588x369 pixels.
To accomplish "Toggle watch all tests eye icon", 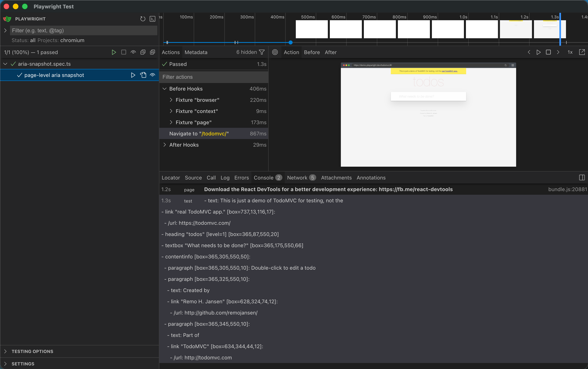I will tap(133, 52).
